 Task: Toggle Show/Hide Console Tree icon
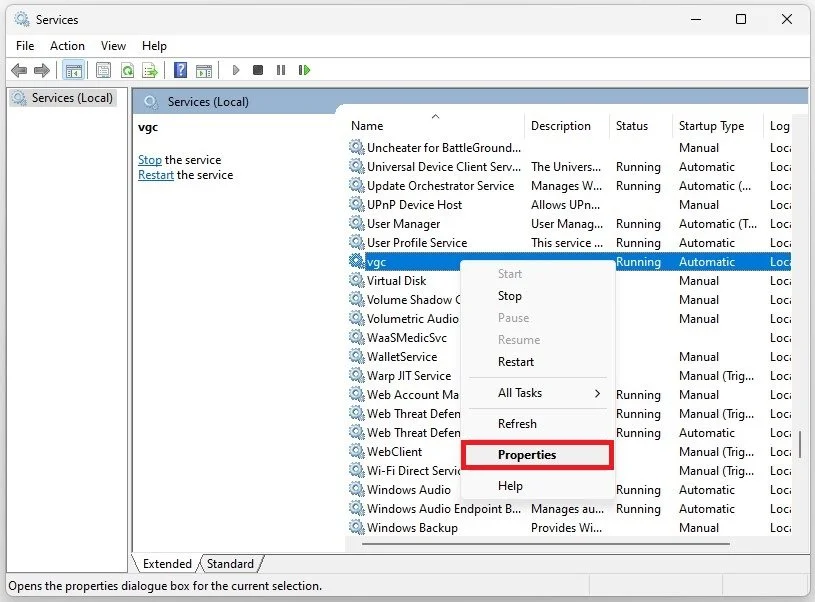click(x=73, y=70)
